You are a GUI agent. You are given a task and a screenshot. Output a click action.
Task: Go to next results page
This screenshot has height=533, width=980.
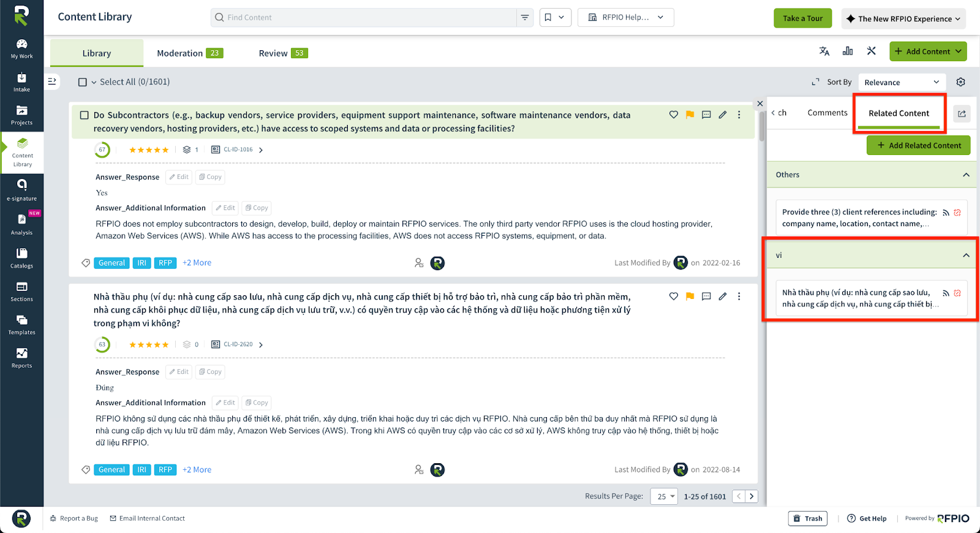click(752, 496)
